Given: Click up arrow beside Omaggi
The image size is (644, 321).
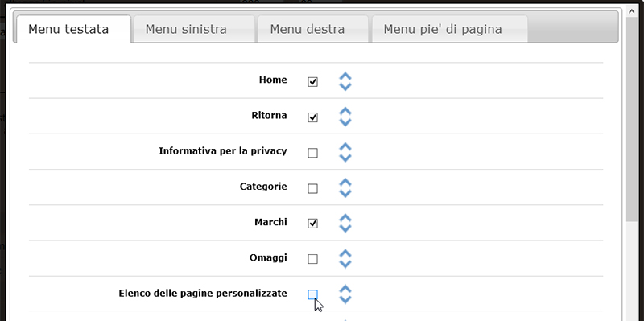Looking at the screenshot, I should (x=345, y=253).
